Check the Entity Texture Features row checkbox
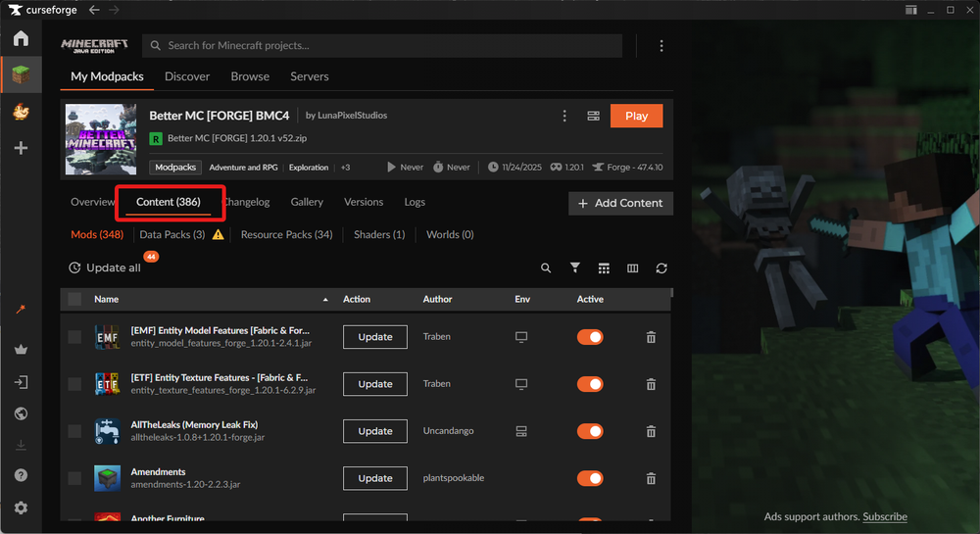980x534 pixels. coord(74,384)
